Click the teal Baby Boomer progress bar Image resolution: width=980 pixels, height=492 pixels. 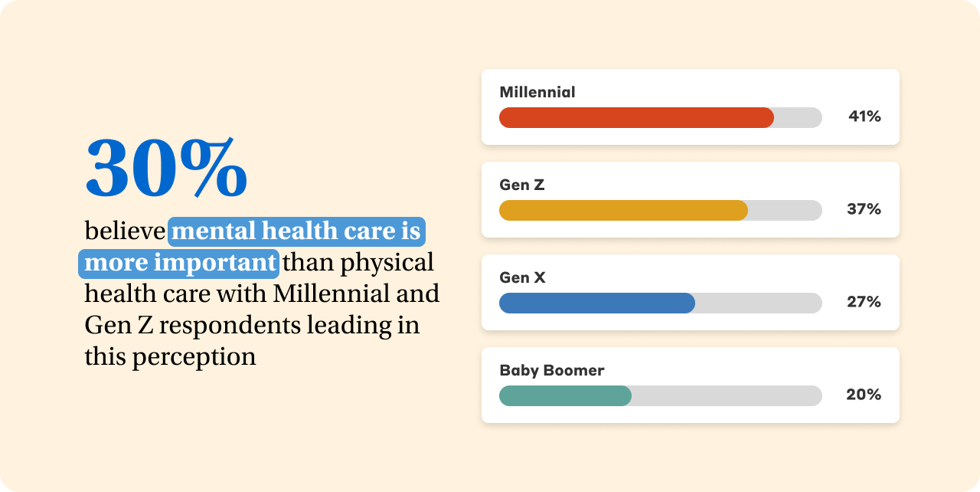pos(565,395)
